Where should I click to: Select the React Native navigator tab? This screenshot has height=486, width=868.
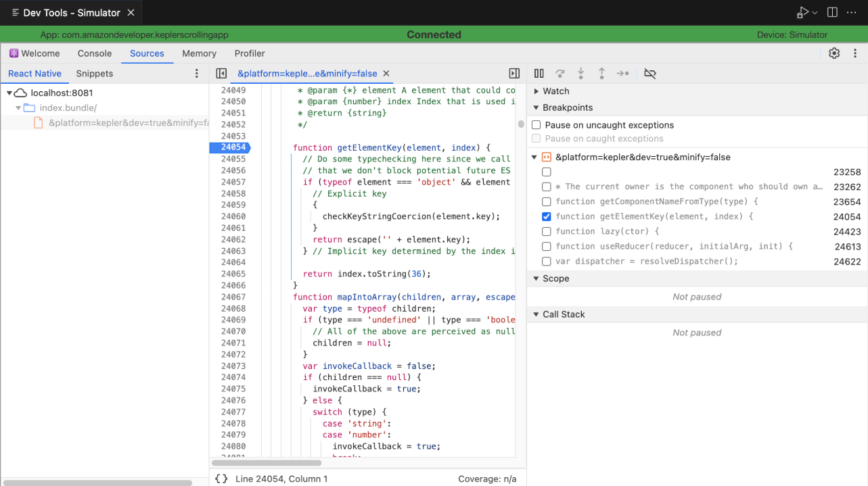point(35,74)
